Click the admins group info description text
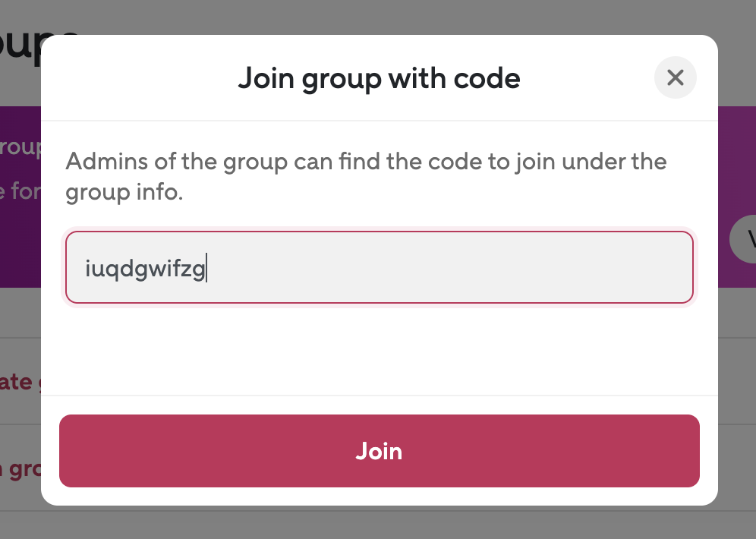 click(366, 162)
